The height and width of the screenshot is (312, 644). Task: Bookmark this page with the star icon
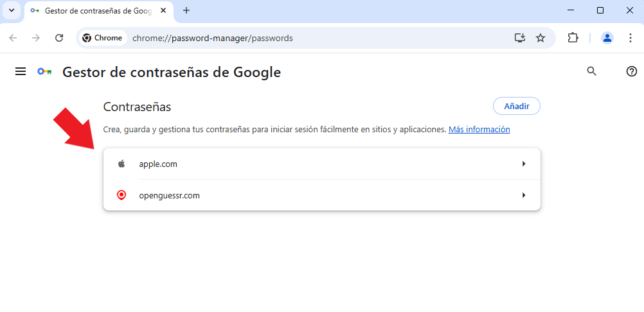point(541,38)
